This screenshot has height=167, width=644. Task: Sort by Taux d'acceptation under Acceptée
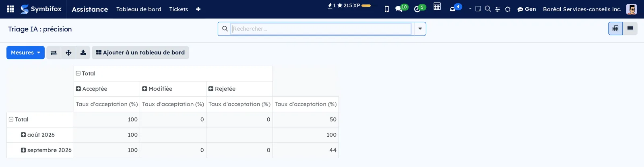pyautogui.click(x=107, y=104)
